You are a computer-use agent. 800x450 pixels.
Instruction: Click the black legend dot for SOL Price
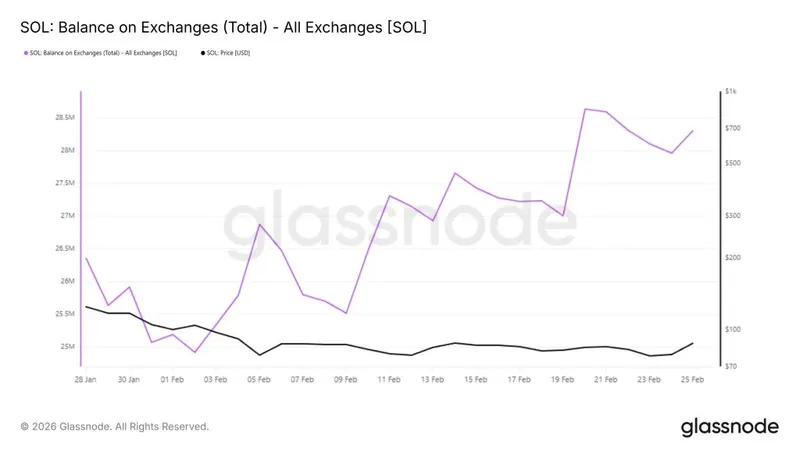203,53
